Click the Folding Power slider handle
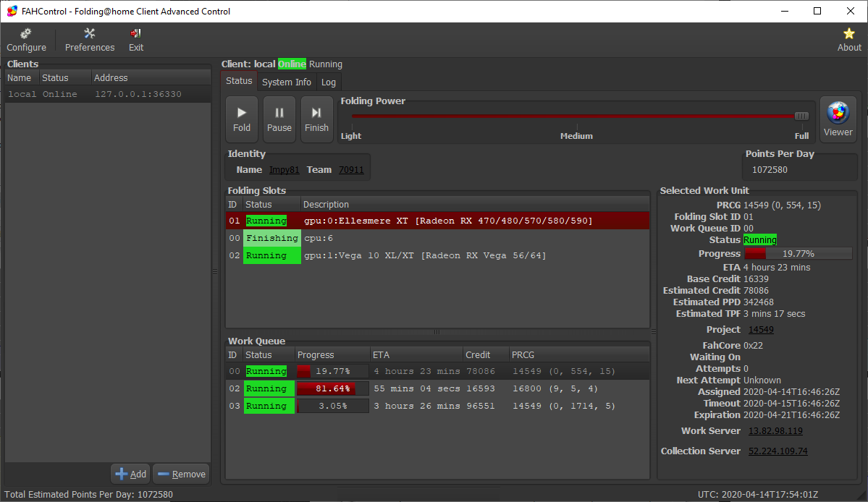This screenshot has width=868, height=502. [x=801, y=116]
